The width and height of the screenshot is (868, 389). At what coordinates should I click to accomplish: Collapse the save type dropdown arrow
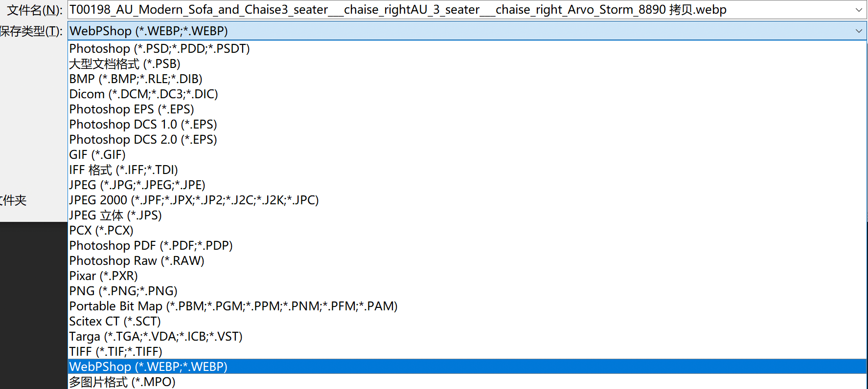point(858,31)
